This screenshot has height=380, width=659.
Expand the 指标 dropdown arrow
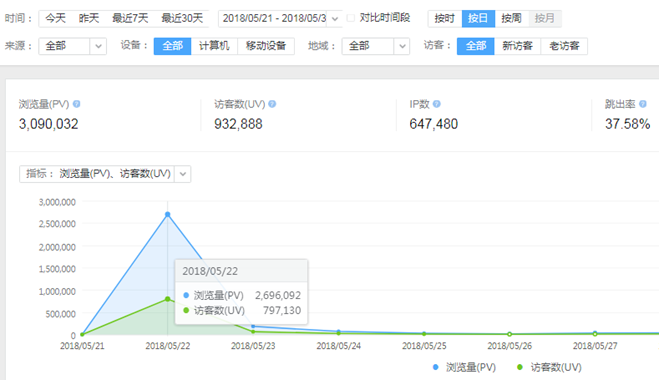pos(183,174)
